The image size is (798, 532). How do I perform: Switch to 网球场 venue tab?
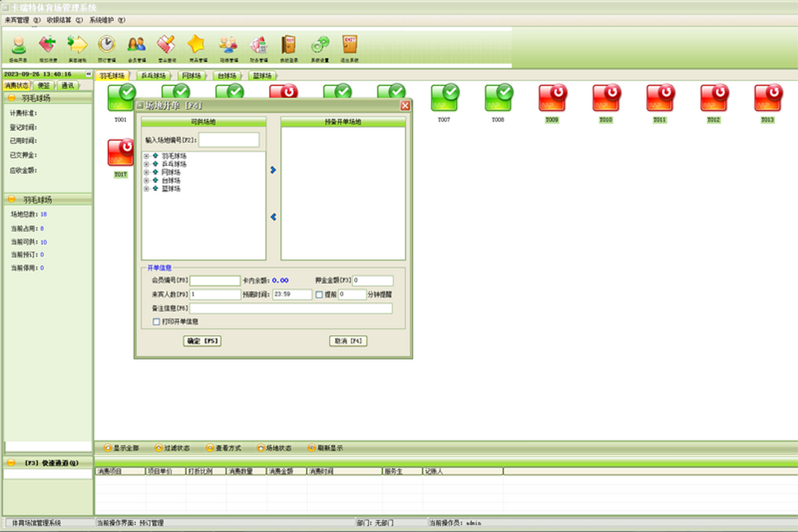click(x=192, y=76)
